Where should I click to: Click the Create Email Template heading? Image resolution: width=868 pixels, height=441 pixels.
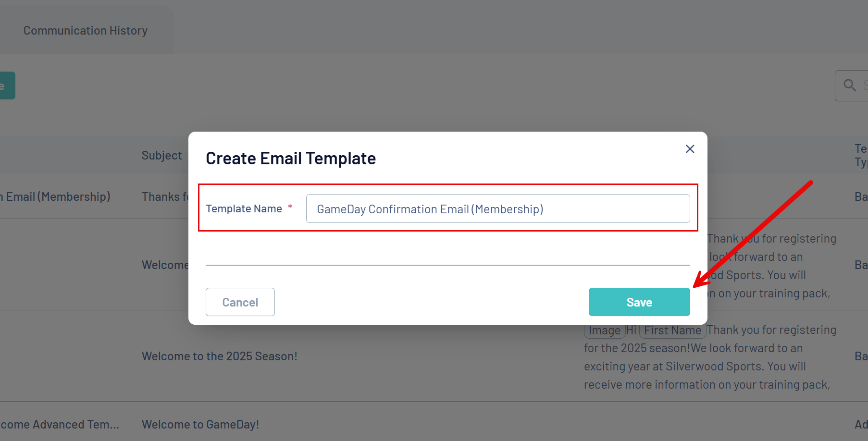(x=291, y=159)
